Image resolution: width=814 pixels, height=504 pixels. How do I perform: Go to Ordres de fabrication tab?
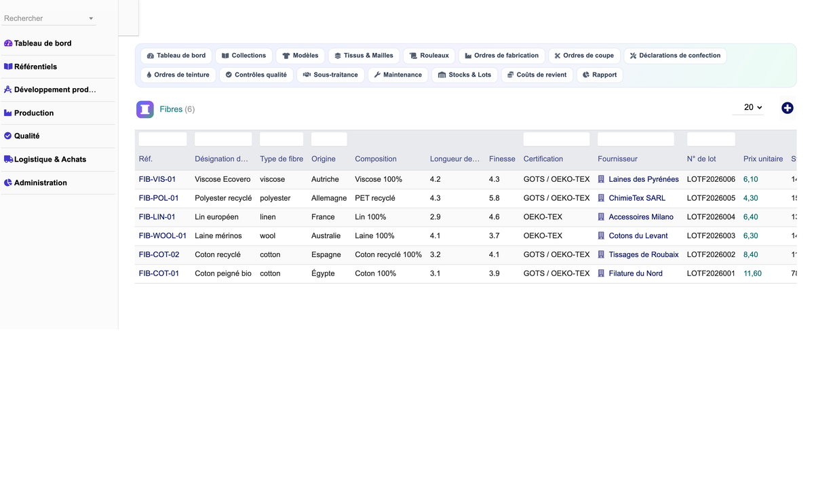pyautogui.click(x=501, y=56)
